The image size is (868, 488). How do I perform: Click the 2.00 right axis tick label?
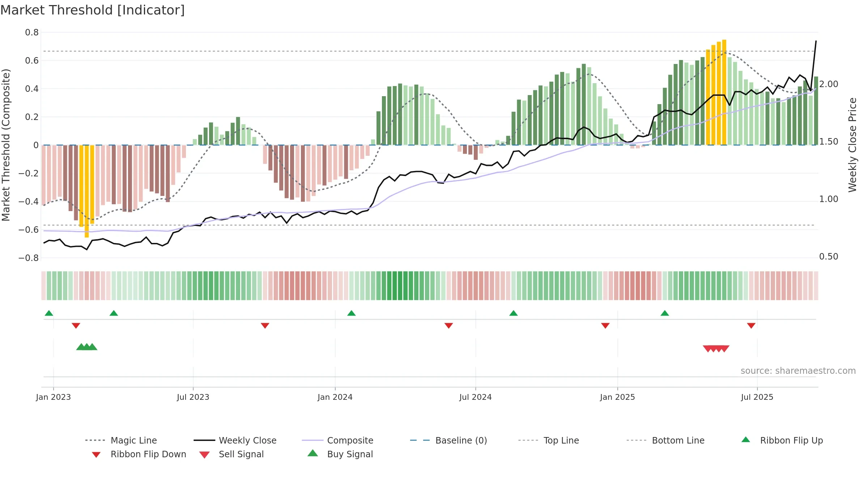tap(829, 84)
